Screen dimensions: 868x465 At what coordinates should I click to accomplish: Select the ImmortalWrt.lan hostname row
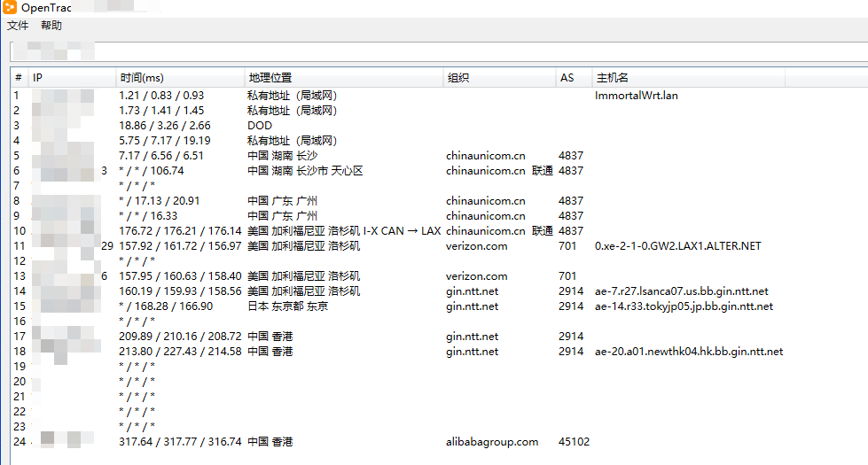636,96
